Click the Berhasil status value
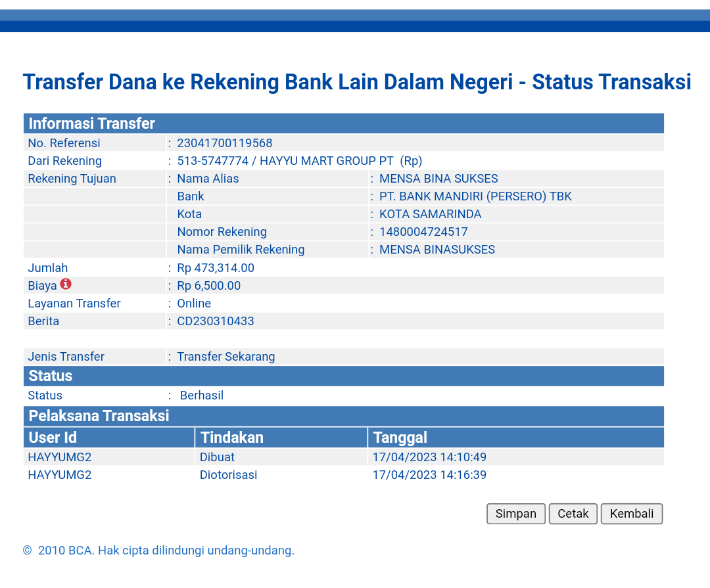This screenshot has height=588, width=710. click(x=201, y=396)
